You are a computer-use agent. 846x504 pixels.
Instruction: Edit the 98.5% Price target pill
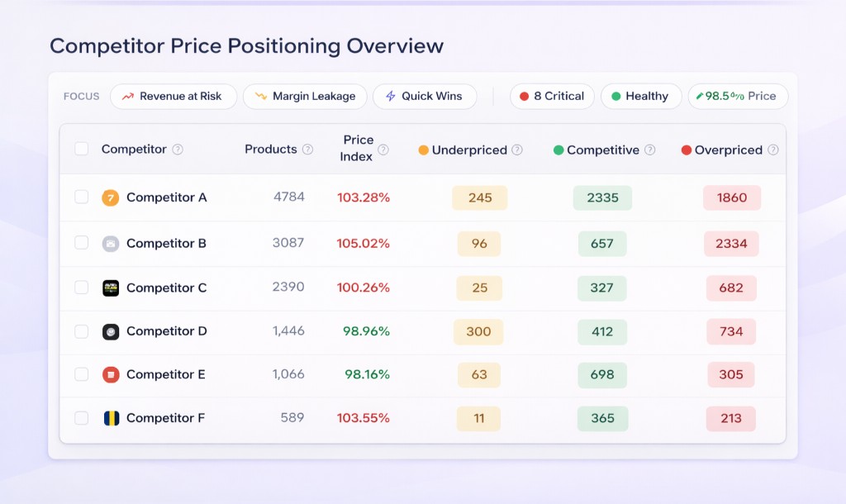coord(737,96)
